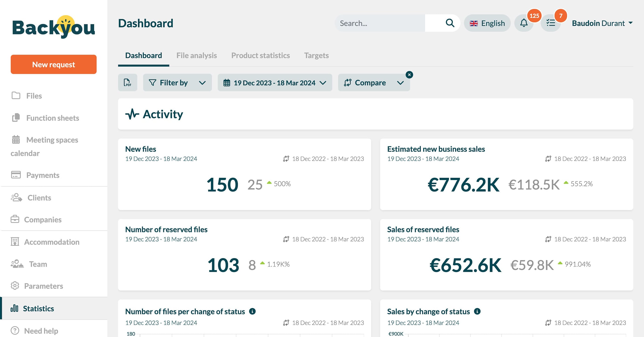Open the Targets tab
The width and height of the screenshot is (644, 337).
click(316, 55)
